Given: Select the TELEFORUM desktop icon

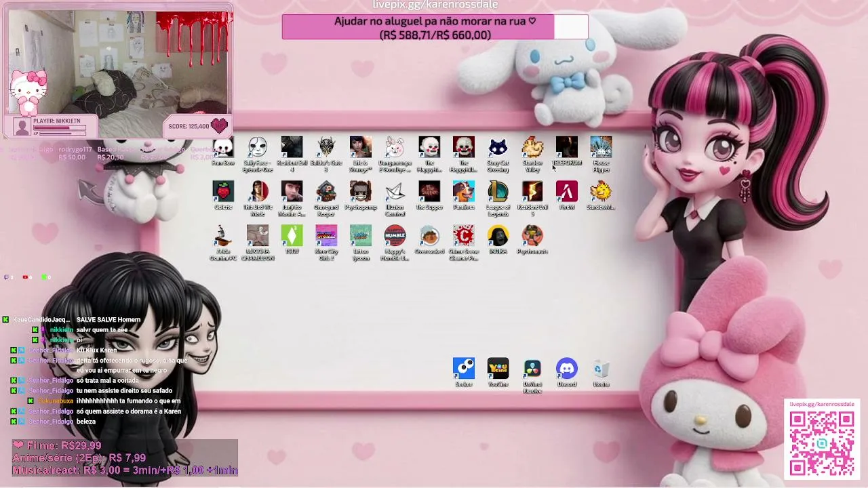Looking at the screenshot, I should [567, 151].
